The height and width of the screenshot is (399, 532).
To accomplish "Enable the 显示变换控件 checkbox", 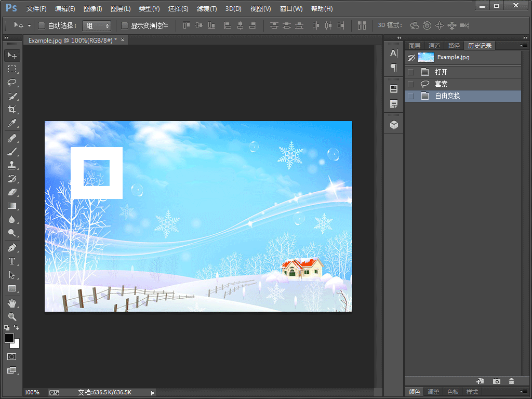I will 125,25.
